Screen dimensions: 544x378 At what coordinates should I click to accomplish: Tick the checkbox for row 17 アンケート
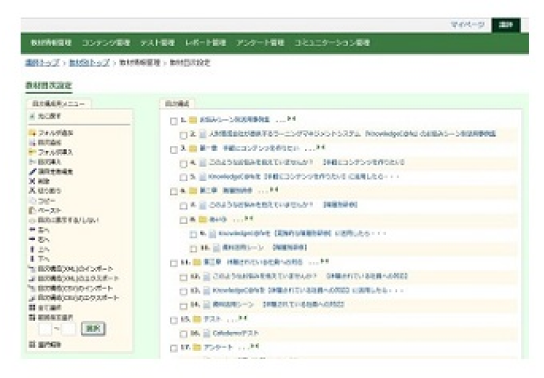(x=174, y=348)
